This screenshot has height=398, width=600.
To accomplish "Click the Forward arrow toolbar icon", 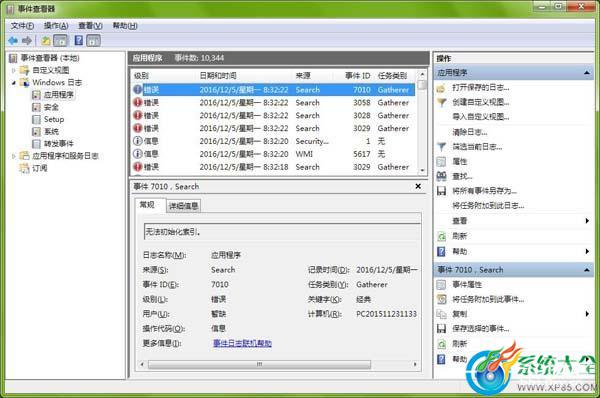I will tap(27, 41).
